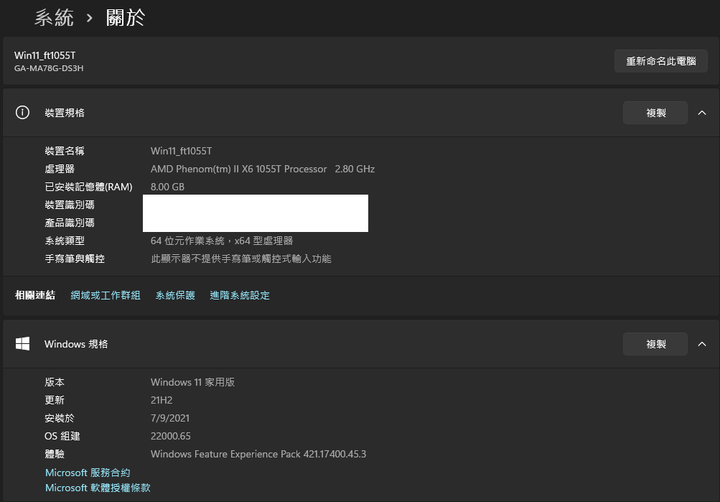Collapse the Windows 規格 section chevron

702,344
